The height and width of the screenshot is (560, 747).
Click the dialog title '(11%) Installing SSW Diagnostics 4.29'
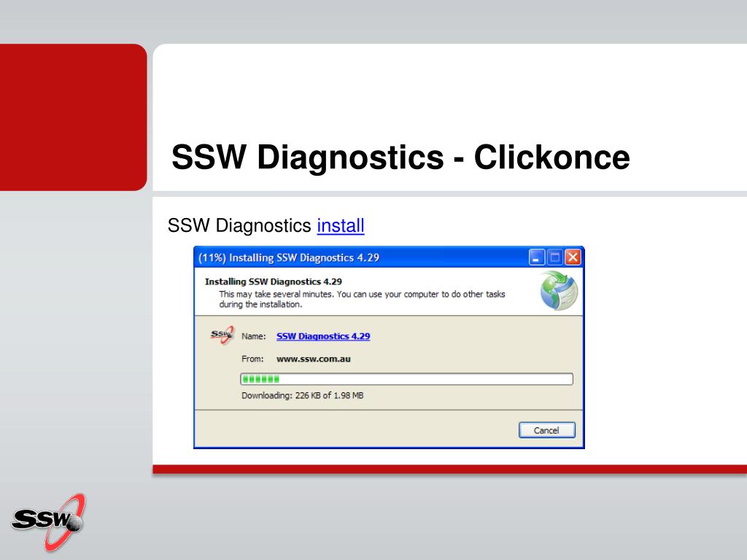click(x=289, y=257)
